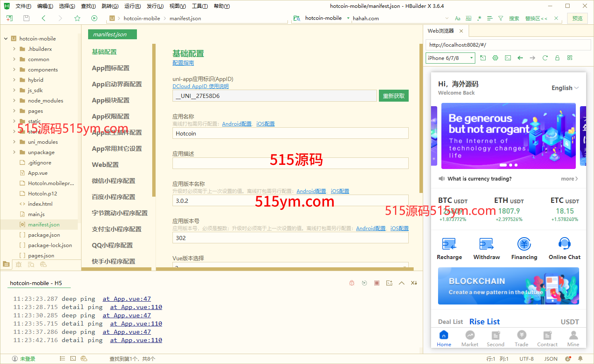The width and height of the screenshot is (594, 364).
Task: Open the browser dev console icon
Action: (x=508, y=58)
